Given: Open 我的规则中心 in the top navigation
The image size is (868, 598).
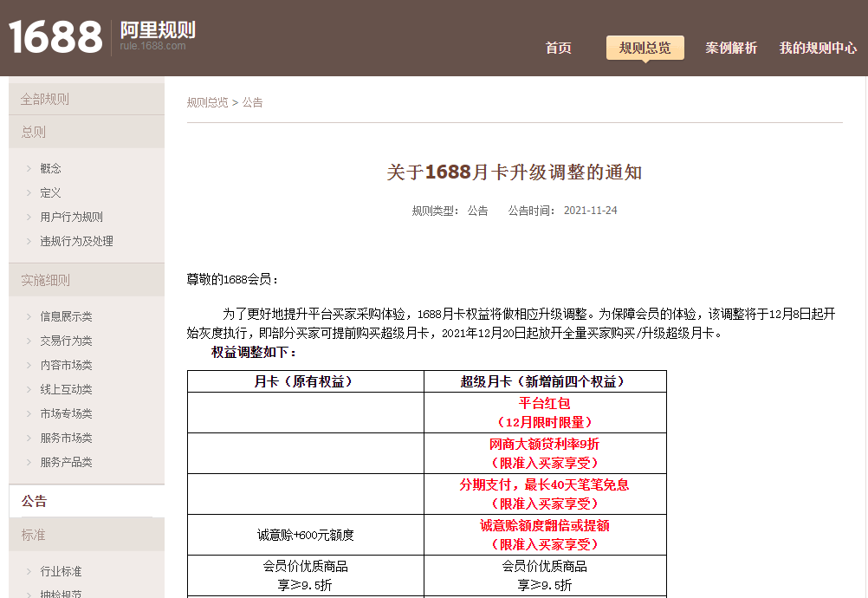Looking at the screenshot, I should (818, 49).
